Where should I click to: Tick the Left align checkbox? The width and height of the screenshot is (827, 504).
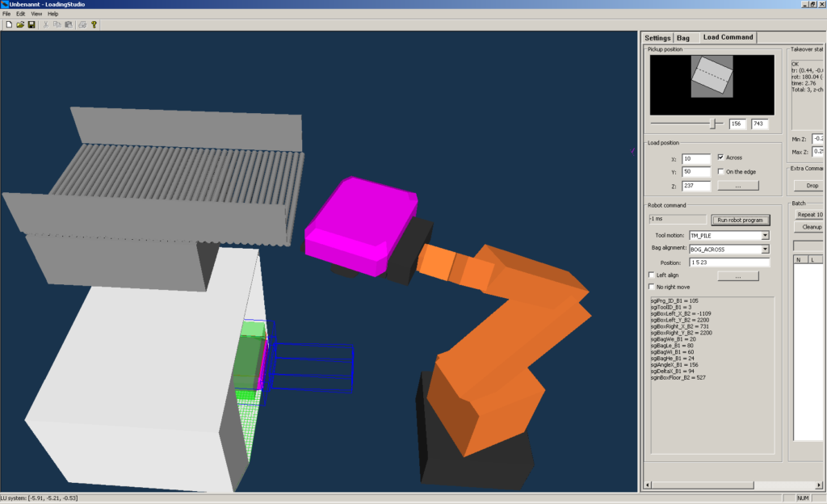(653, 275)
